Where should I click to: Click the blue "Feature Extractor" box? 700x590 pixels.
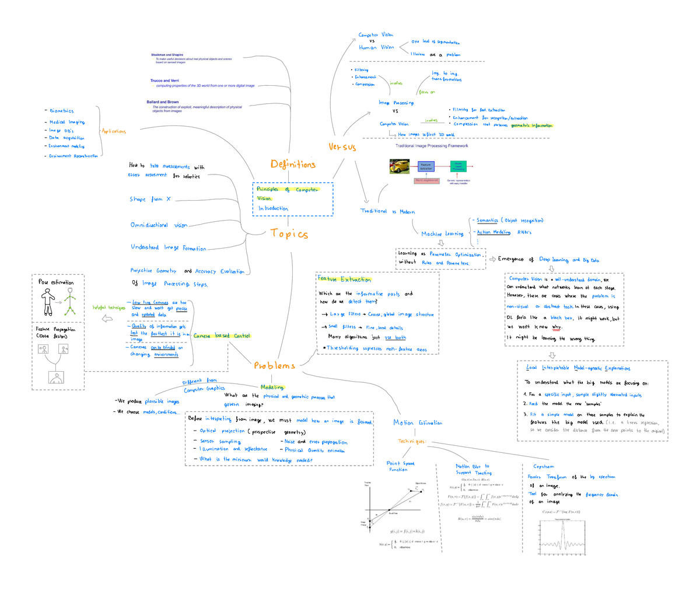click(x=426, y=167)
